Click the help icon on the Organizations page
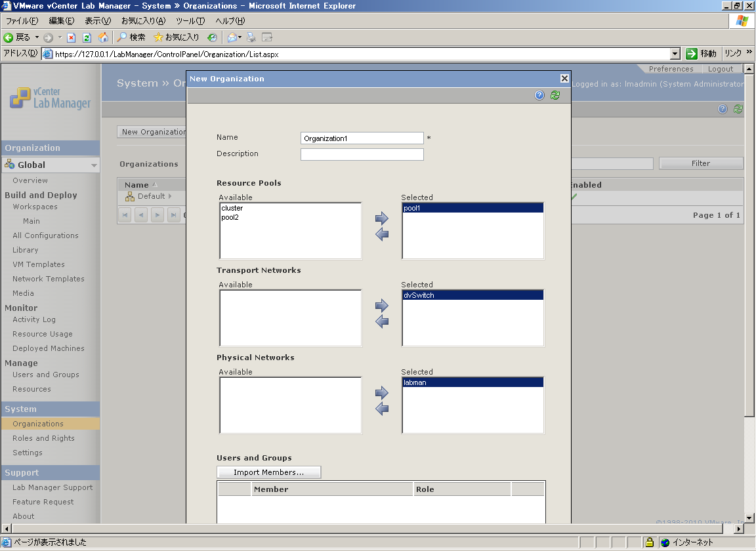Image resolution: width=756 pixels, height=551 pixels. tap(723, 109)
